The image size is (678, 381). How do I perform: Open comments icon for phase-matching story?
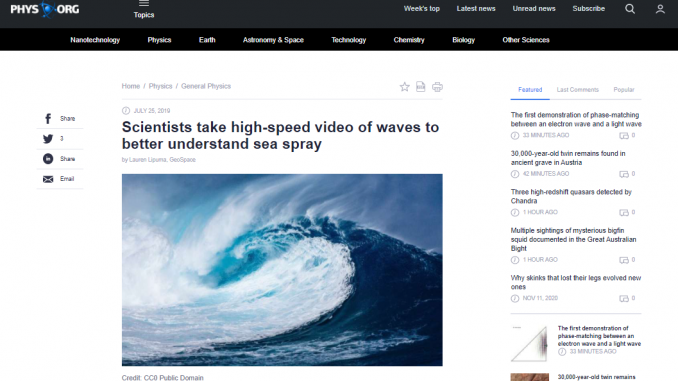tap(624, 136)
